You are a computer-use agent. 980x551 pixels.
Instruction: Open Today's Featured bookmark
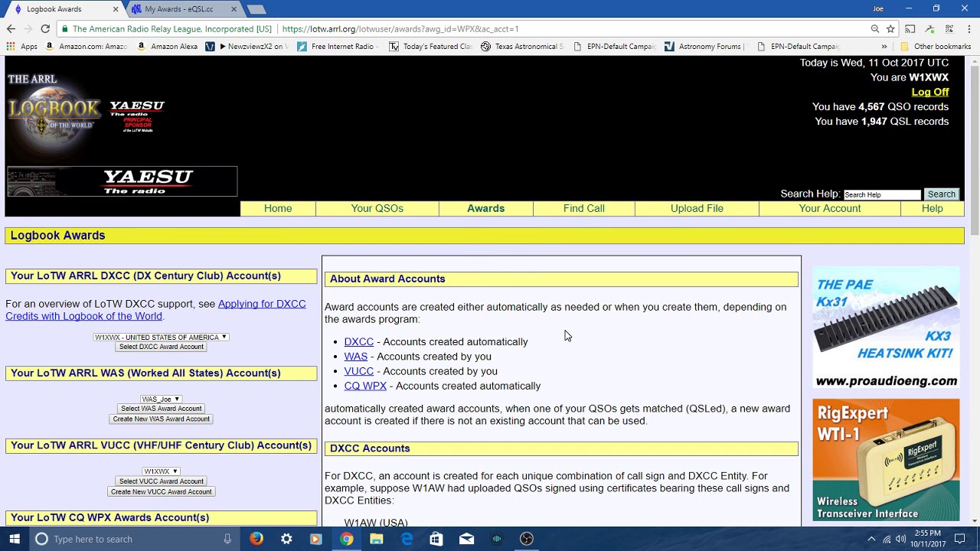pos(430,47)
